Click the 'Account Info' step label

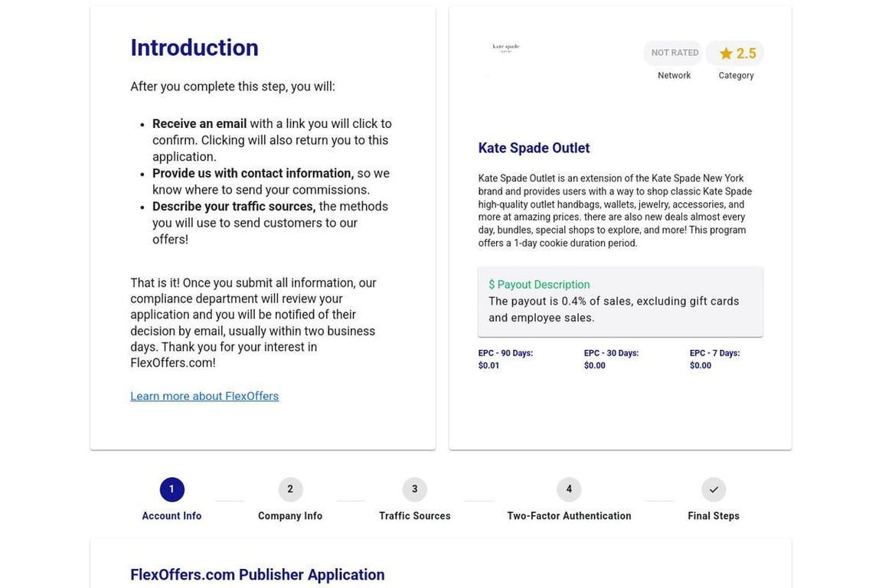click(x=171, y=516)
